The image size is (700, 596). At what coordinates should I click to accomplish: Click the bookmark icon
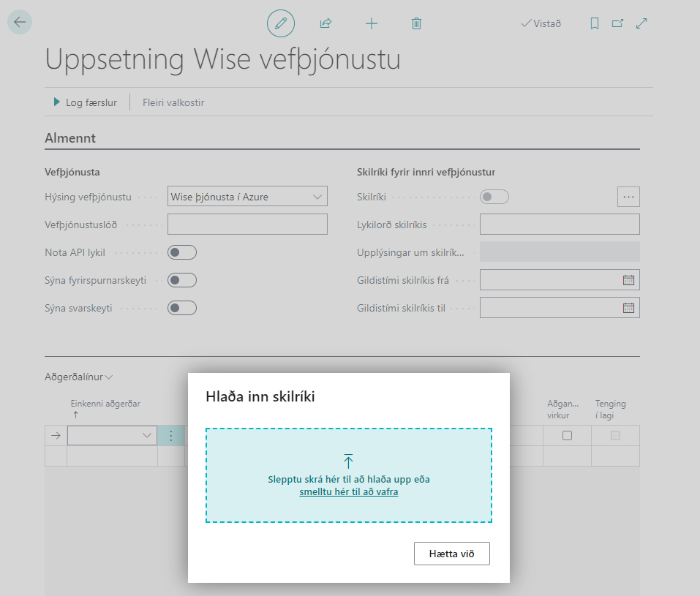click(x=595, y=23)
